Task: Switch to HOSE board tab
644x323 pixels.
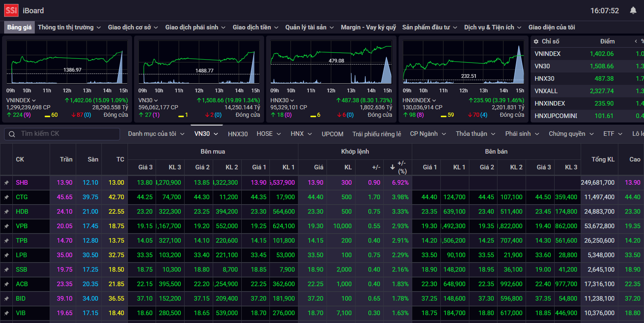Action: (x=269, y=134)
